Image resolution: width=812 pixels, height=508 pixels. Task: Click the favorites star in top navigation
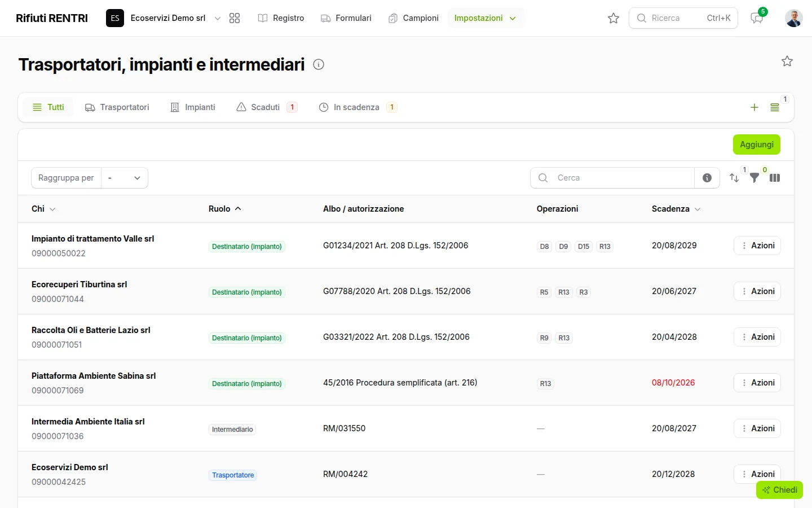[614, 18]
